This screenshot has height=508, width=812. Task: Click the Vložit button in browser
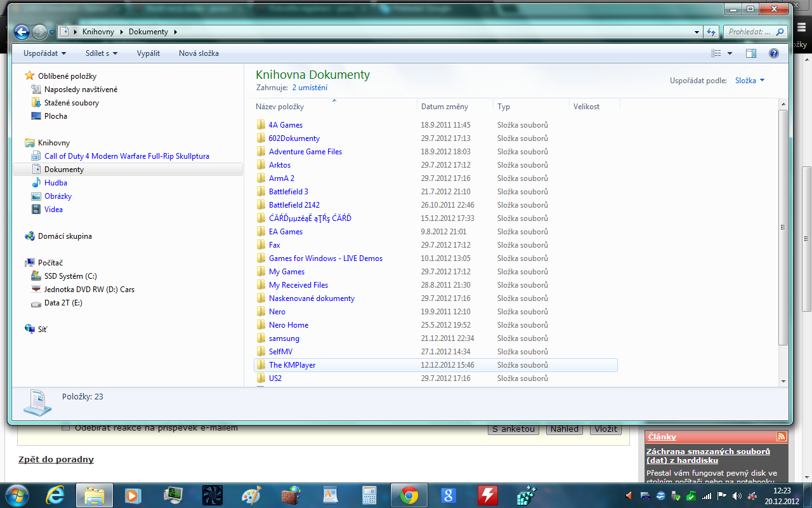coord(606,429)
